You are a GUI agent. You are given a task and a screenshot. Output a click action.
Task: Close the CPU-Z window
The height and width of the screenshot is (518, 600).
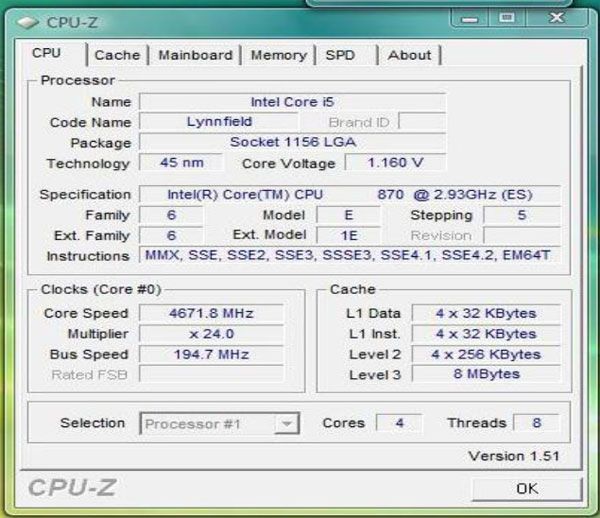pyautogui.click(x=556, y=18)
